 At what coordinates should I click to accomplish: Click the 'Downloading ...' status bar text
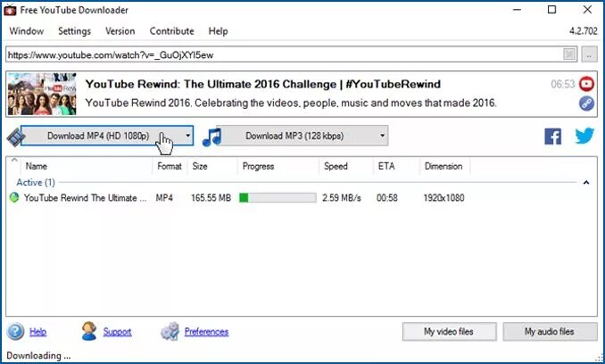click(38, 355)
